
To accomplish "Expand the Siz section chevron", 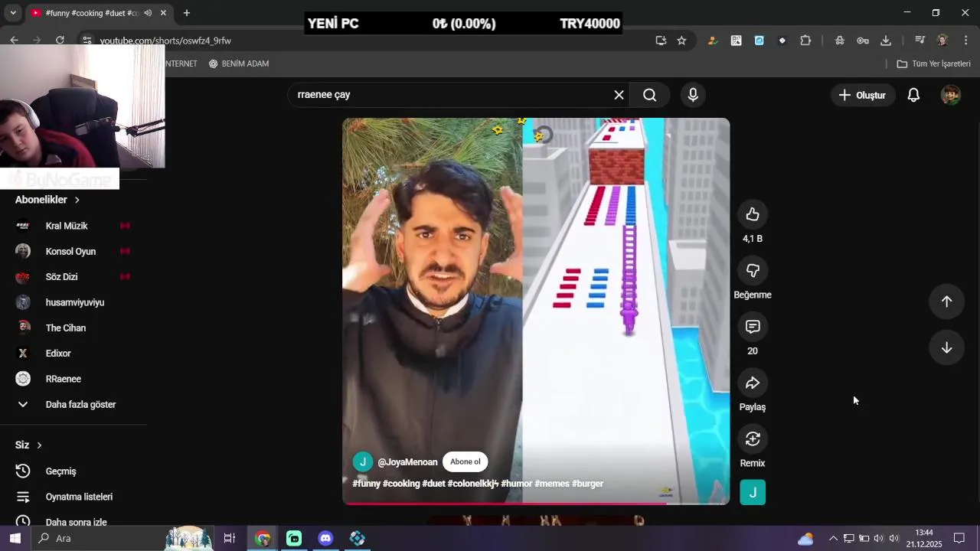I will pyautogui.click(x=39, y=445).
